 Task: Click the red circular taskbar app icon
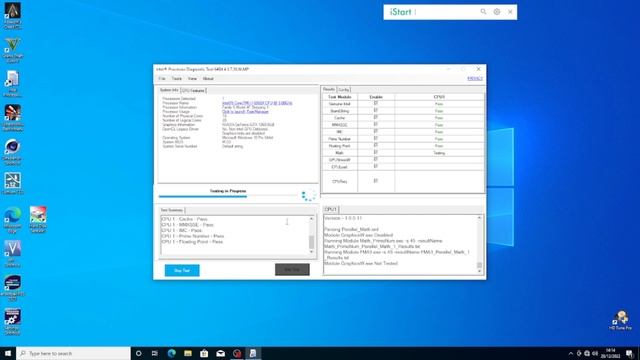(237, 353)
